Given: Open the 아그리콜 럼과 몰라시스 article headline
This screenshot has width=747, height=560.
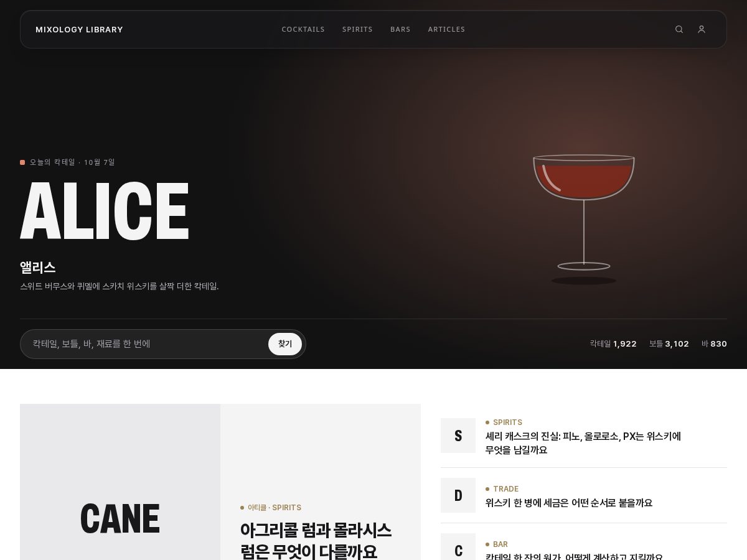Looking at the screenshot, I should (316, 541).
